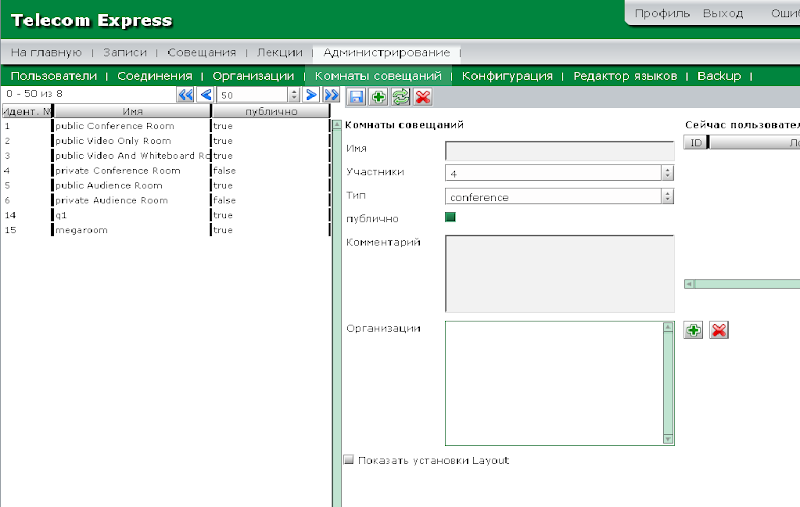
Task: Add an organization with the green plus icon
Action: 693,330
